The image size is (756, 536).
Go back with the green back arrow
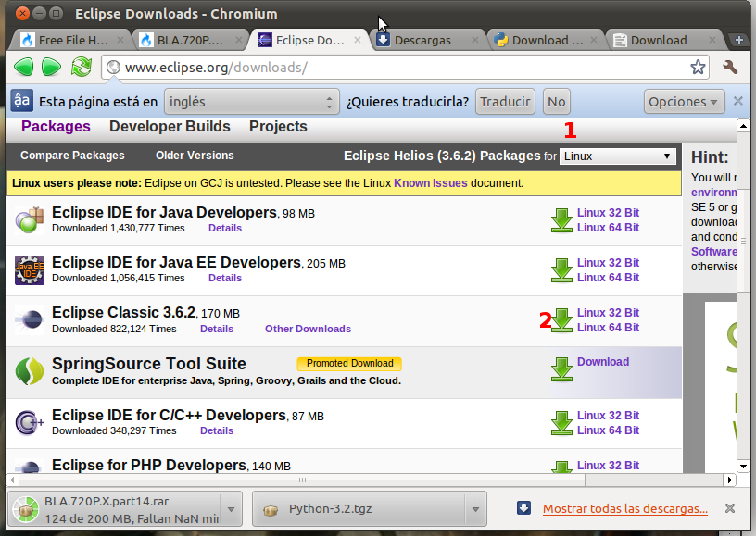(x=23, y=67)
